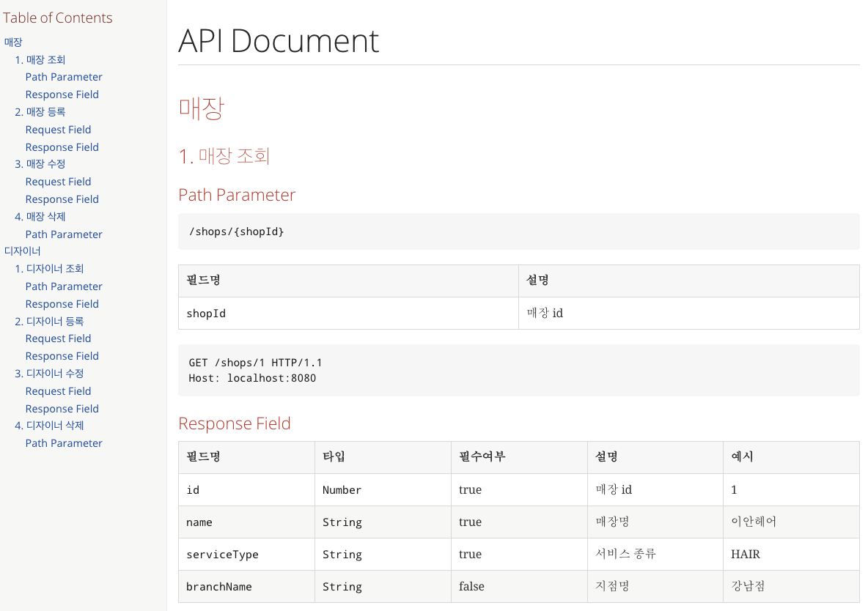Screen dimensions: 868x611
Task: Click 매장 id cell in shopId row
Action: pyautogui.click(x=688, y=314)
